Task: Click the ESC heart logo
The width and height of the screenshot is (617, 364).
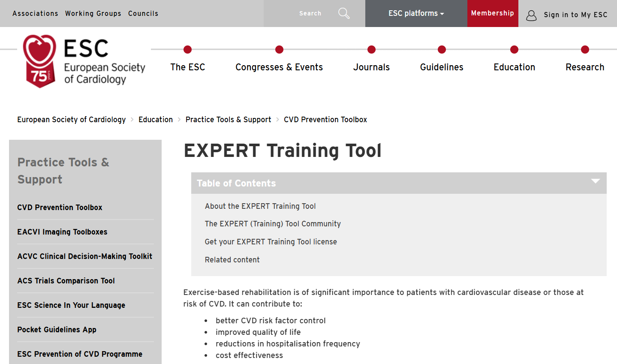Action: point(39,61)
